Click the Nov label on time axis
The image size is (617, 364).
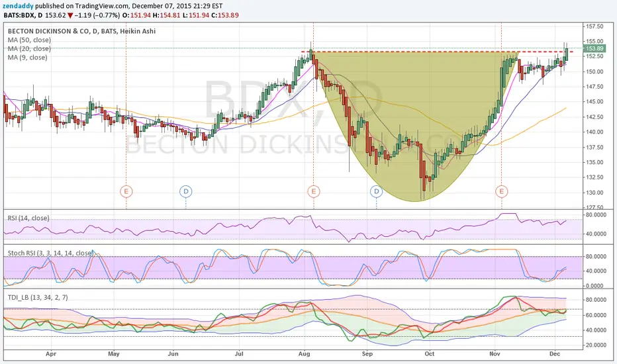495,354
